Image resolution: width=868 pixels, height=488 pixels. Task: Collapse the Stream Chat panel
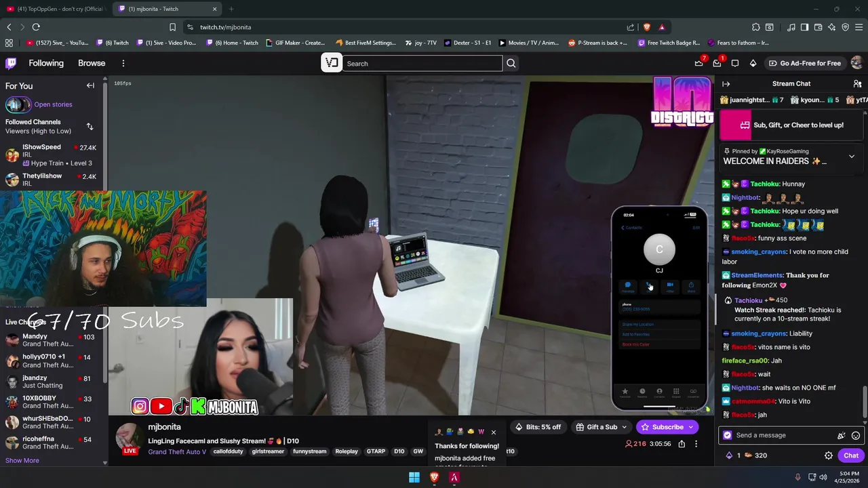pos(726,84)
